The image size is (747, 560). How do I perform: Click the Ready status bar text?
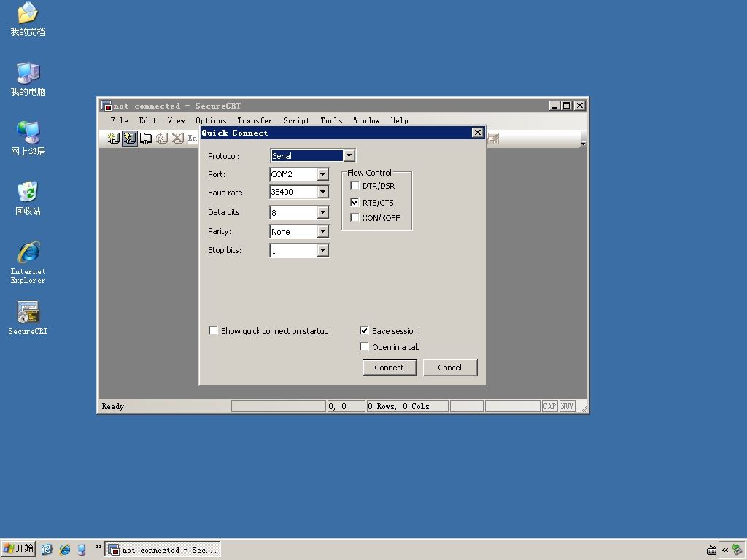click(x=112, y=406)
